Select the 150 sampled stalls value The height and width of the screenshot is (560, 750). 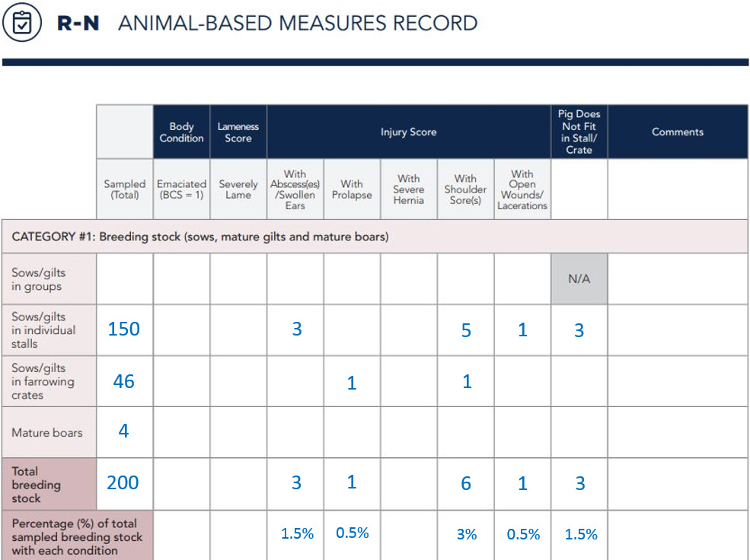point(124,329)
